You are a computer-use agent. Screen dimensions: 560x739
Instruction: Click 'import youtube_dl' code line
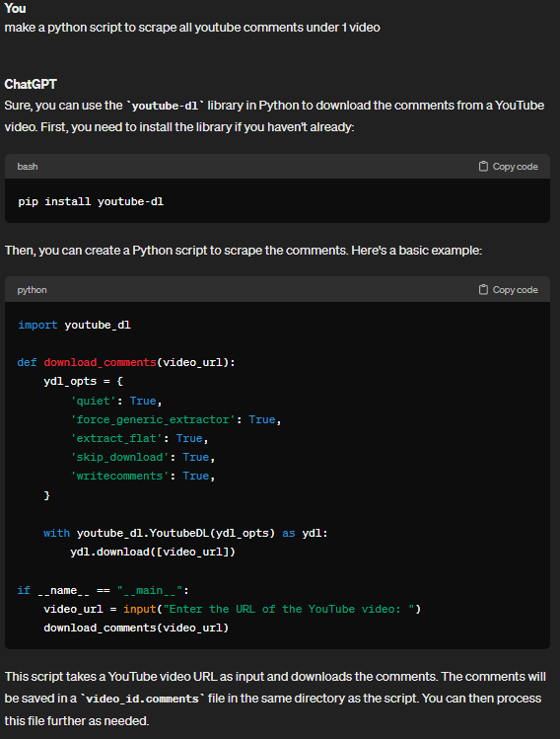click(x=74, y=325)
